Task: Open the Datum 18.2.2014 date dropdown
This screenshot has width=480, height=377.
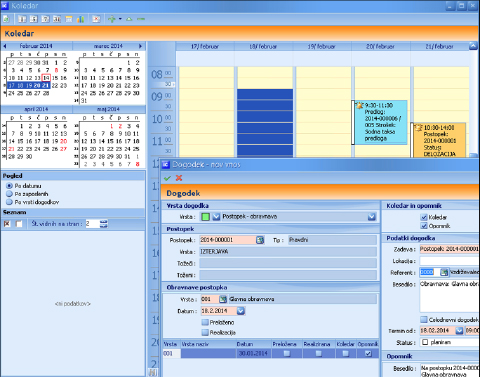Action: [x=241, y=311]
